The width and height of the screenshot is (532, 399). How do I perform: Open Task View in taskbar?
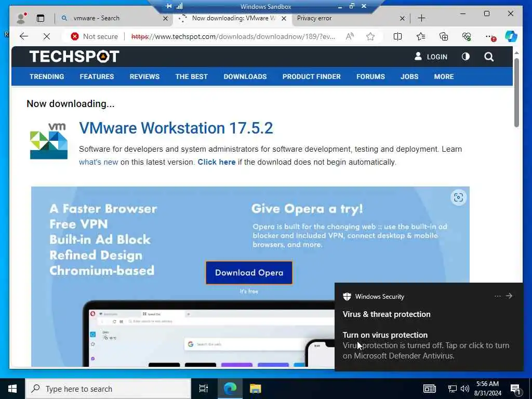click(204, 389)
